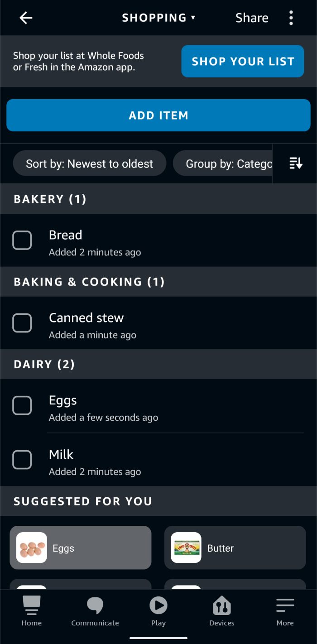Open the Home tab icon
Screen dimensions: 317x644
click(x=31, y=606)
